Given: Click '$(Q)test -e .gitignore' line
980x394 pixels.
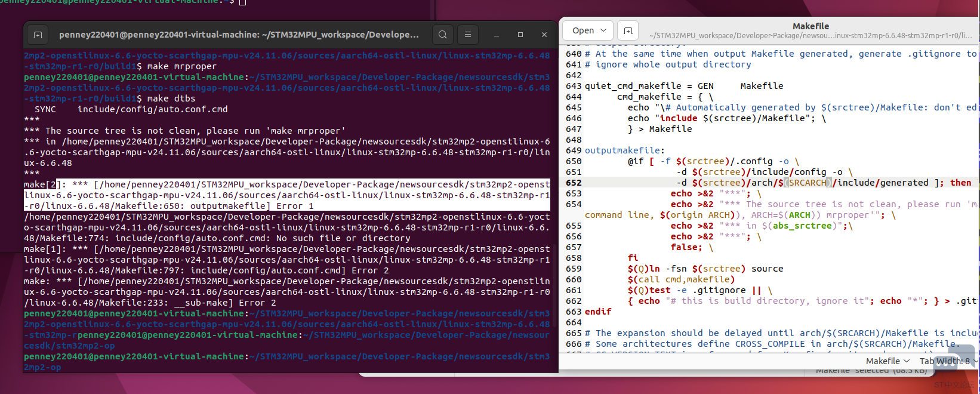Looking at the screenshot, I should point(700,290).
